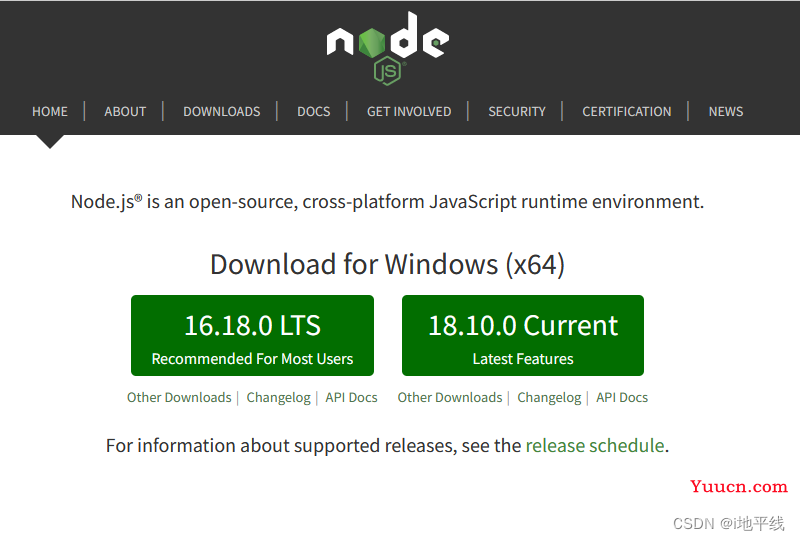Open the HOME nav item

coord(50,111)
